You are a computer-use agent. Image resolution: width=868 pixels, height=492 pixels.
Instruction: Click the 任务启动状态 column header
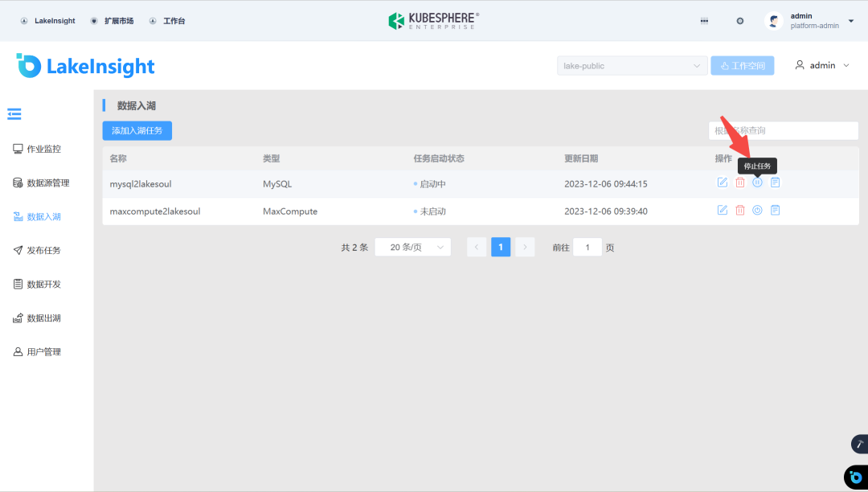439,158
